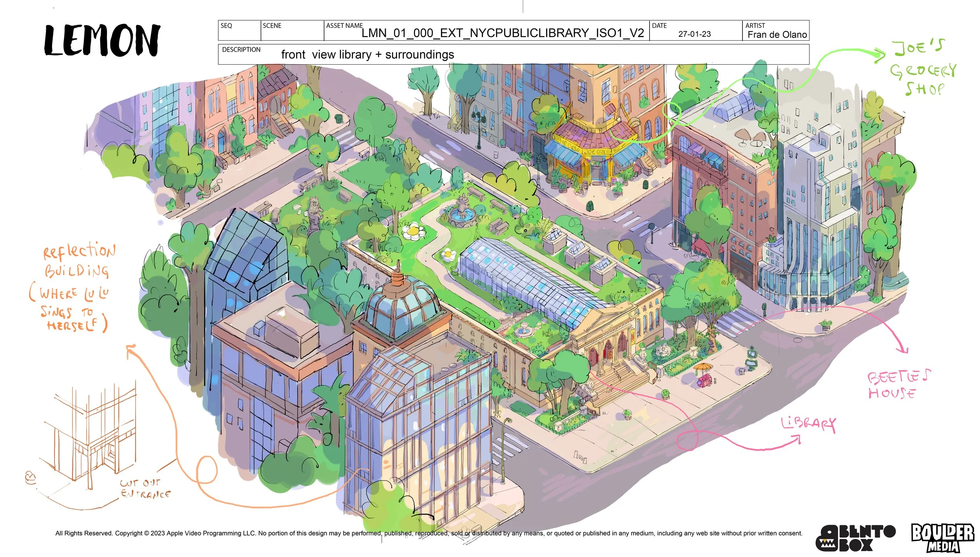Click the DESCRIPTION field label
The width and height of the screenshot is (980, 557).
coord(241,50)
